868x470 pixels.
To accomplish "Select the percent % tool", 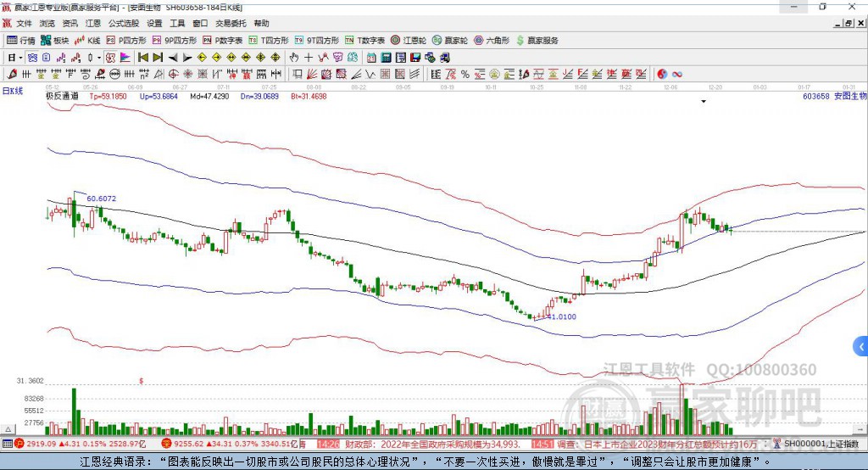I will click(465, 74).
